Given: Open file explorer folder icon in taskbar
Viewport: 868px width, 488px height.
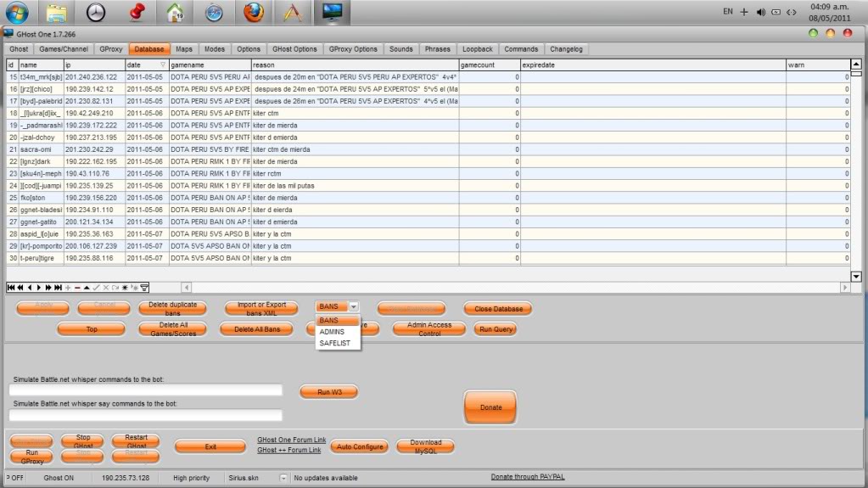Looking at the screenshot, I should pyautogui.click(x=57, y=12).
